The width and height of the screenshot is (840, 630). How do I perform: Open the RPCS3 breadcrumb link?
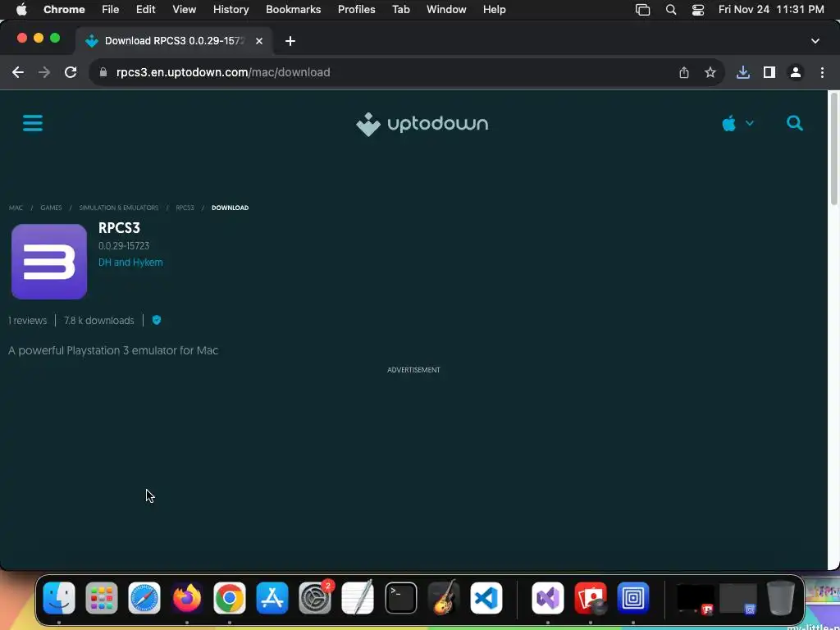185,208
